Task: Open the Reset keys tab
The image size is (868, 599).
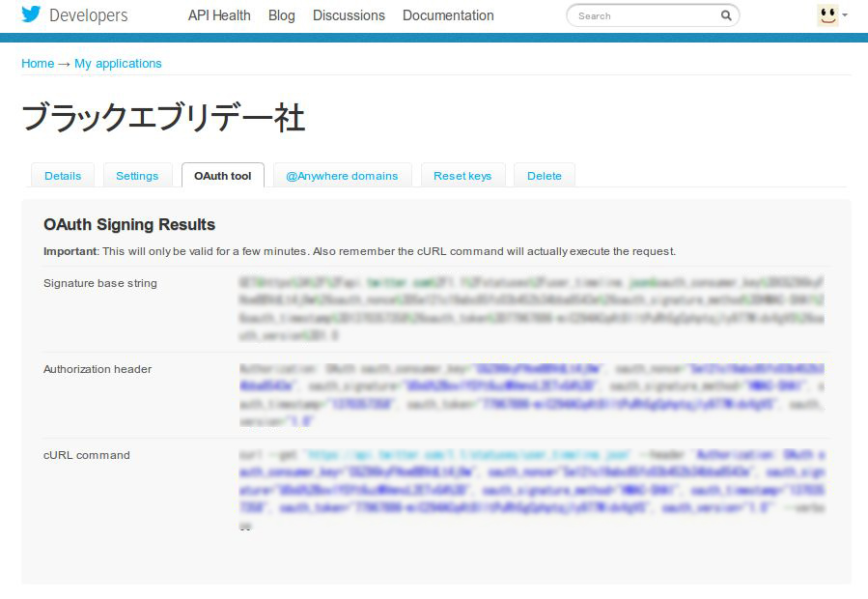Action: tap(462, 175)
